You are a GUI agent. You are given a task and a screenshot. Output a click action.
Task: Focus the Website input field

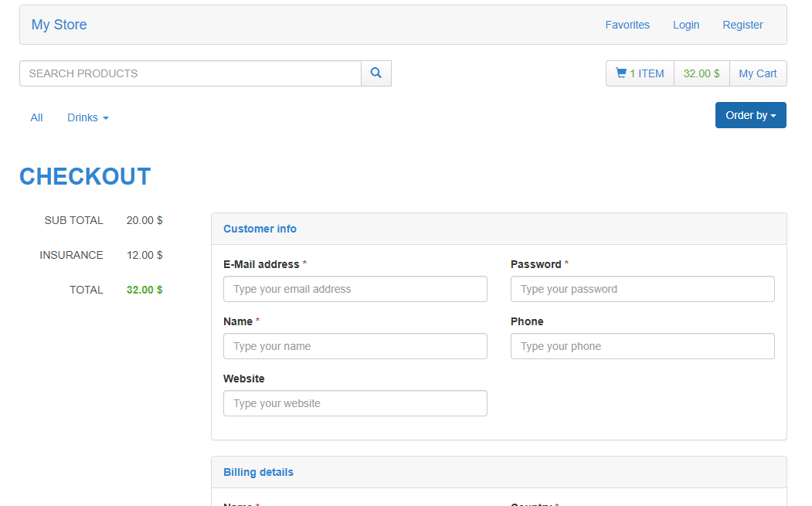[x=355, y=403]
